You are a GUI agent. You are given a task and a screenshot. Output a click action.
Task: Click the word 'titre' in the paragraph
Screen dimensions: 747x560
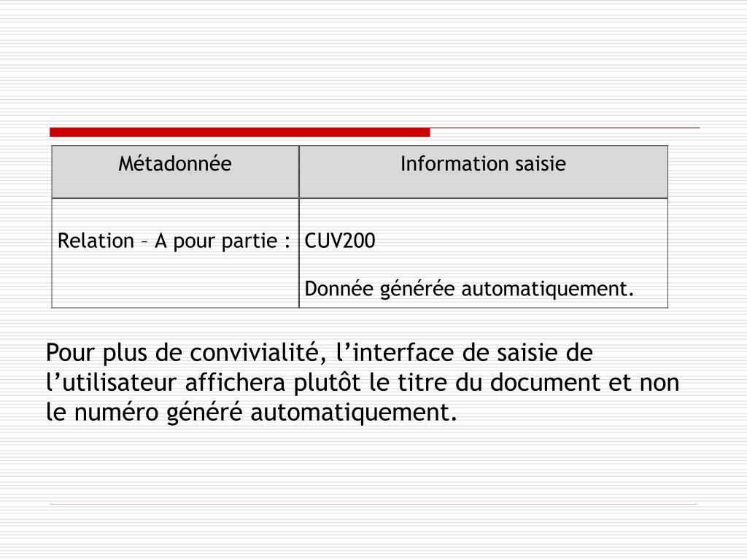[x=423, y=382]
